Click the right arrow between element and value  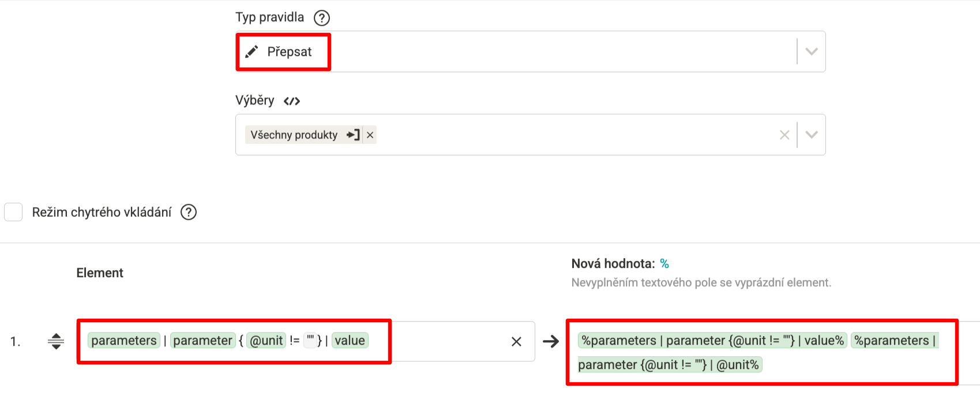(551, 341)
